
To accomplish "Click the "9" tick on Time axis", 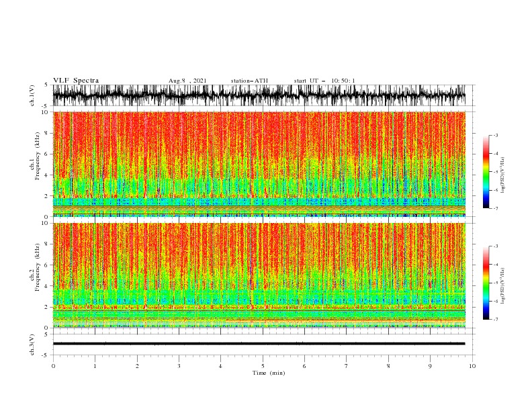I will pos(430,366).
